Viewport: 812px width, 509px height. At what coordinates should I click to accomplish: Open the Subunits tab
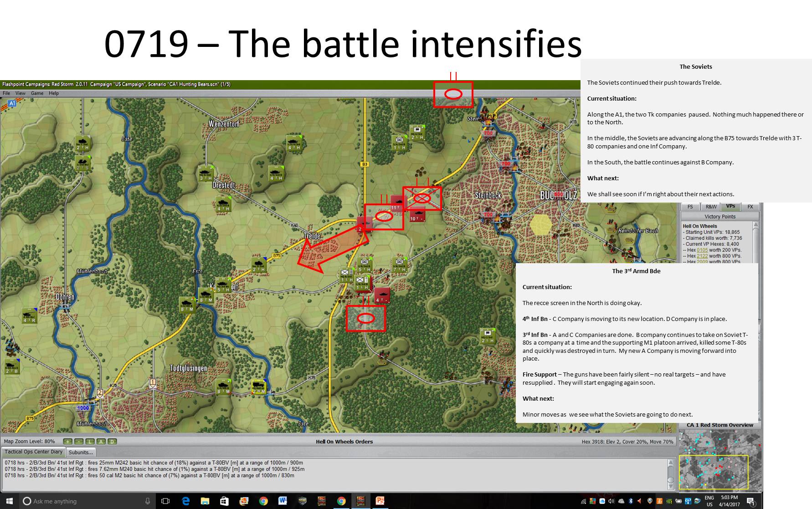point(81,452)
